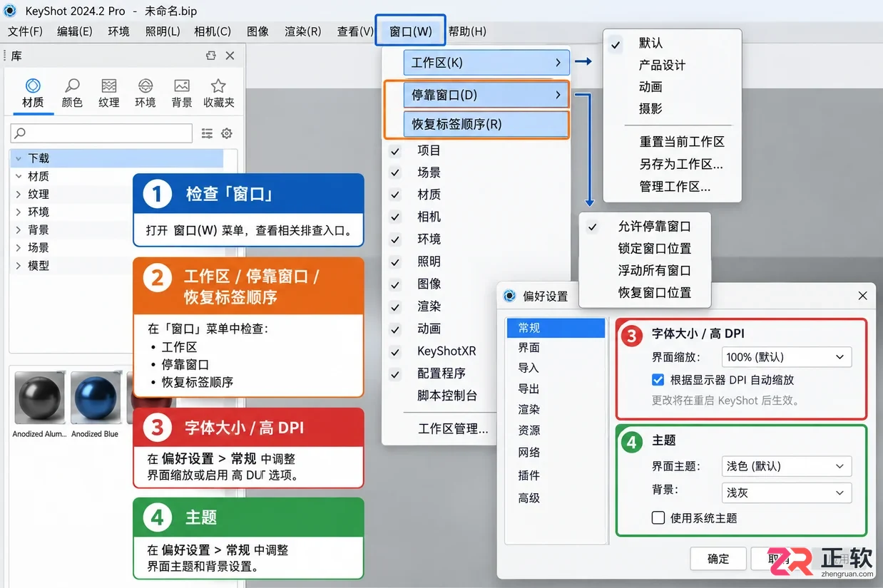Open the 查看(V) menu
The image size is (883, 588).
coord(355,31)
